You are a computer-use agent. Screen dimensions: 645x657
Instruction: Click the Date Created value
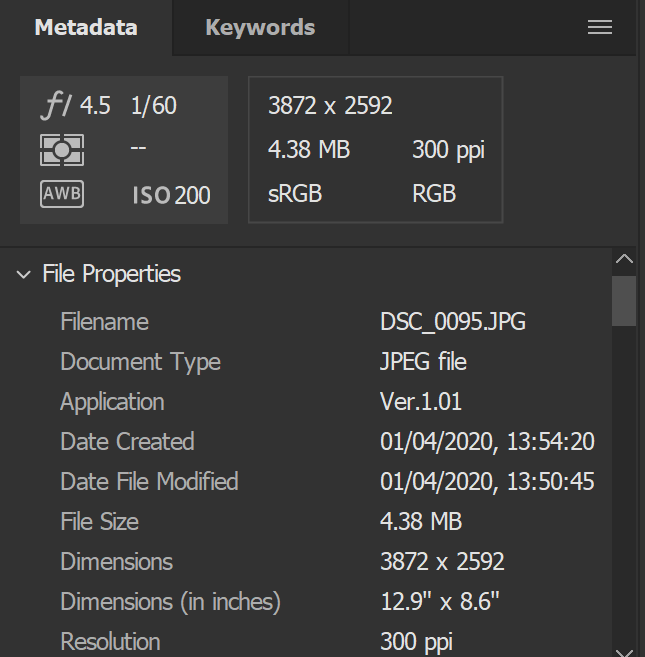[487, 442]
